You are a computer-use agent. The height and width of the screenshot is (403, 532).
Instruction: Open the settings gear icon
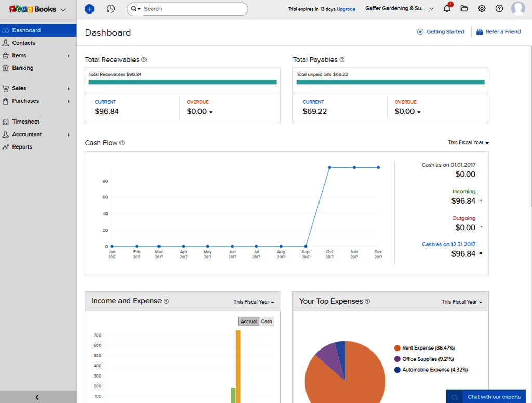482,9
